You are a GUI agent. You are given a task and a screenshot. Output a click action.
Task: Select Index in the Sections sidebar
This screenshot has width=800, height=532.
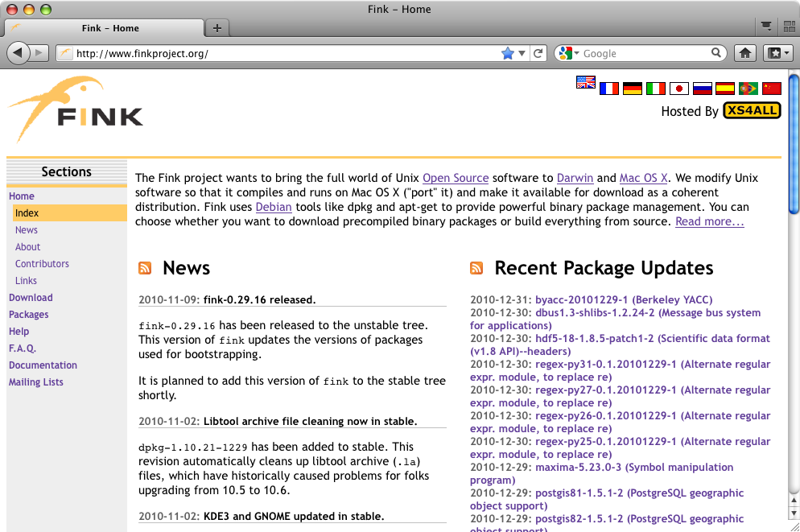point(70,212)
